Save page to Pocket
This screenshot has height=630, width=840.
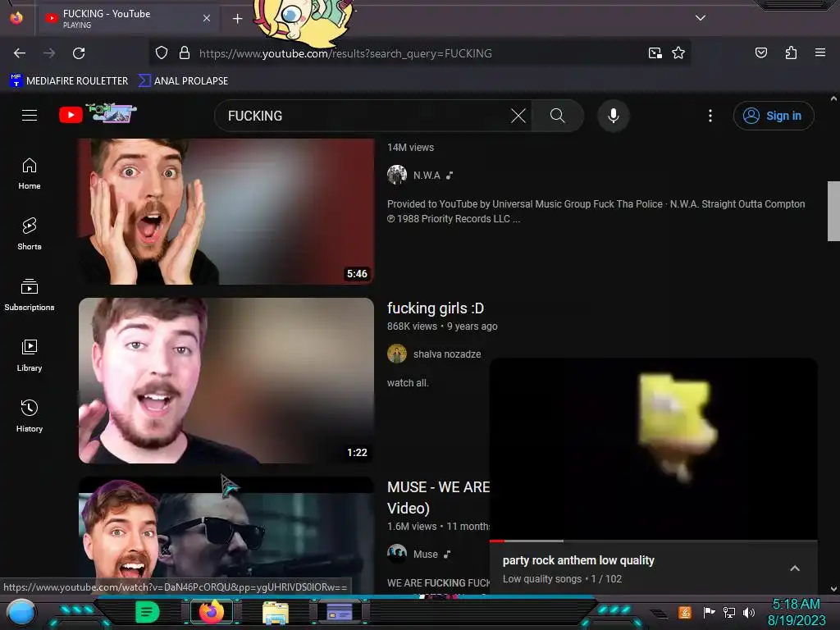tap(760, 53)
